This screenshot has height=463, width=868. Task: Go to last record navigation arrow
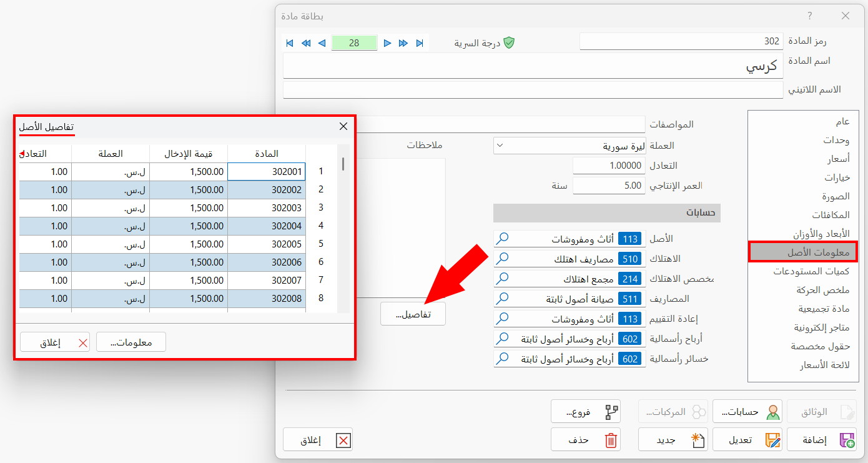tap(420, 43)
